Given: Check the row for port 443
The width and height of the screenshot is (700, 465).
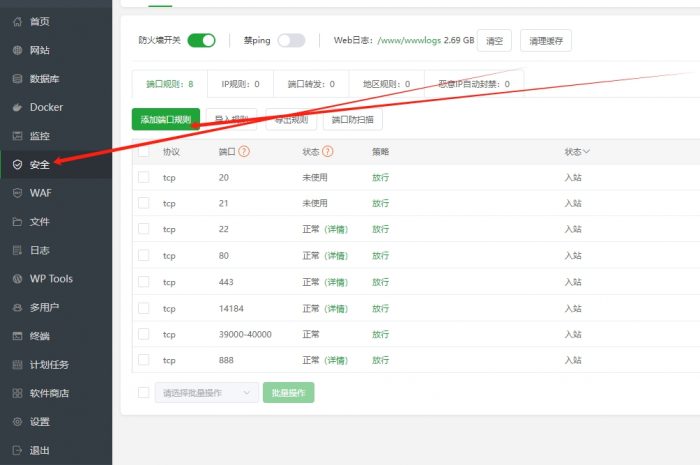Looking at the screenshot, I should pos(144,282).
